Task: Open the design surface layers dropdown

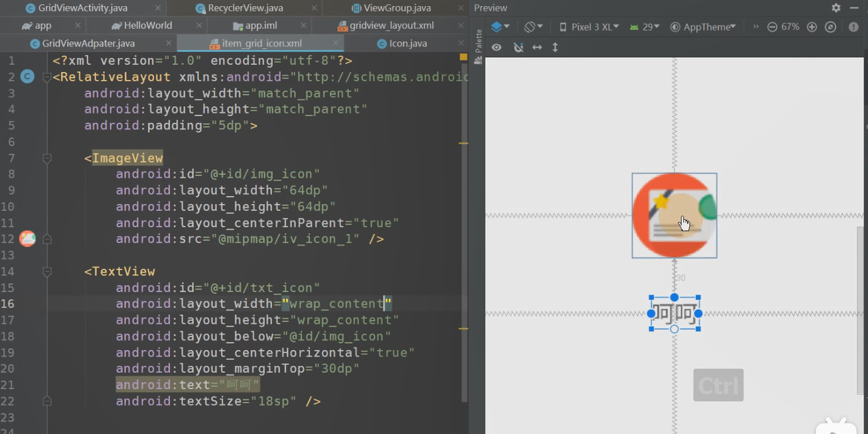Action: pyautogui.click(x=500, y=27)
